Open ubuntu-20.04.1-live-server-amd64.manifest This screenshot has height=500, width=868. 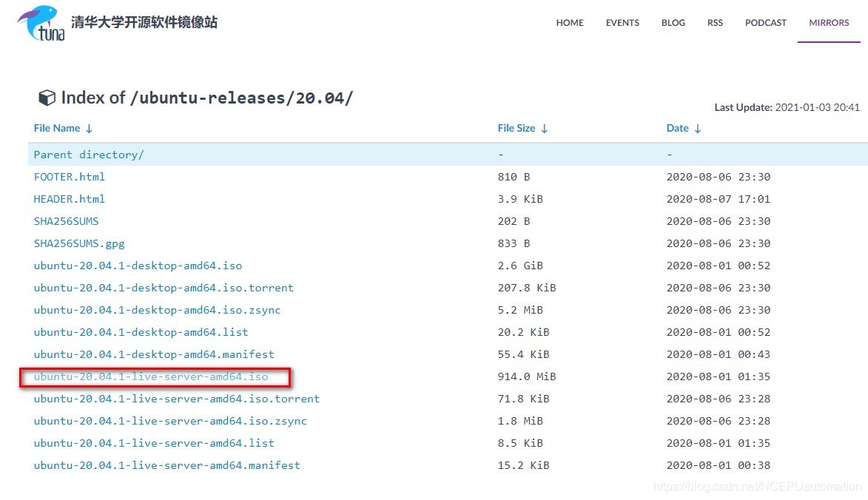pos(166,465)
